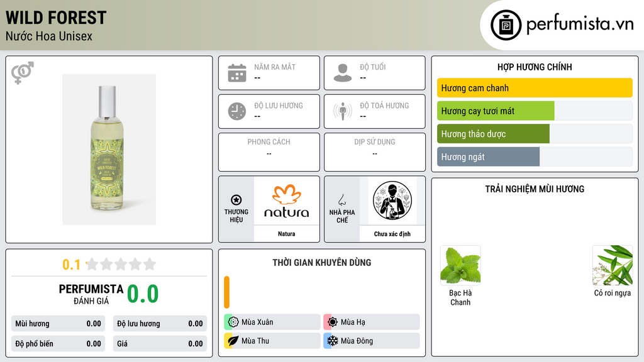Open the Bạc Hà Chanh note thumbnail

click(x=460, y=265)
